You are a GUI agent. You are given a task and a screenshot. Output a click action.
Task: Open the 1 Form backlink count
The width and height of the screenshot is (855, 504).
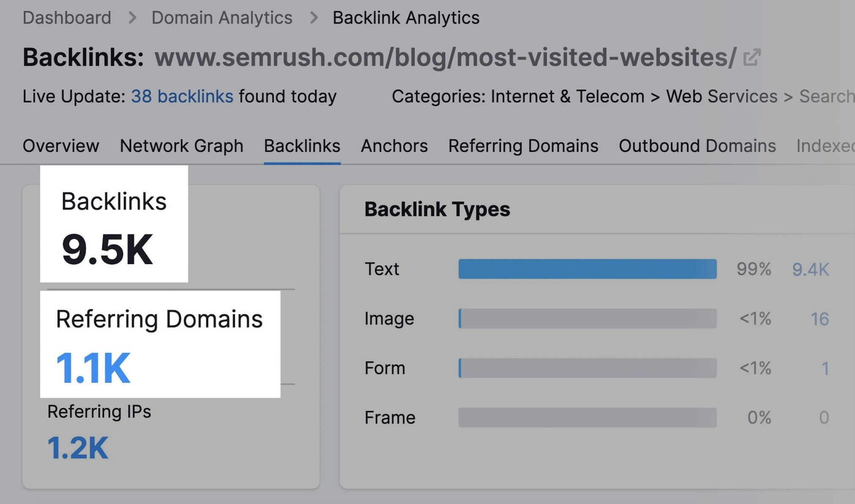825,369
